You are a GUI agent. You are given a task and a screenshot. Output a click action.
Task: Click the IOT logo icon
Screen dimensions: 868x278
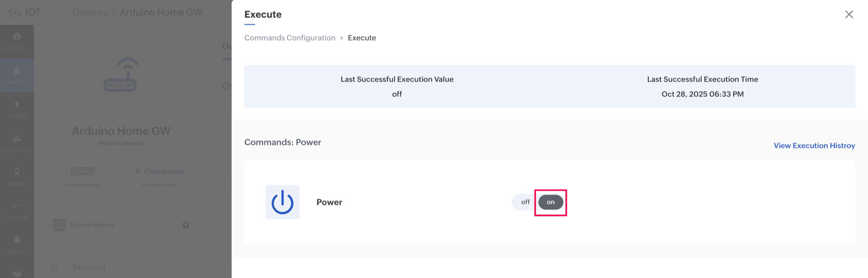click(15, 12)
